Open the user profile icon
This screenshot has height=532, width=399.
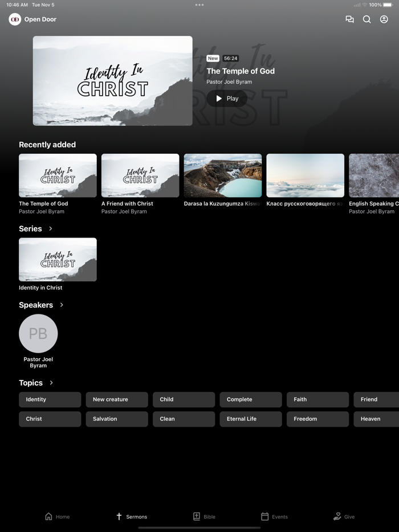[384, 19]
